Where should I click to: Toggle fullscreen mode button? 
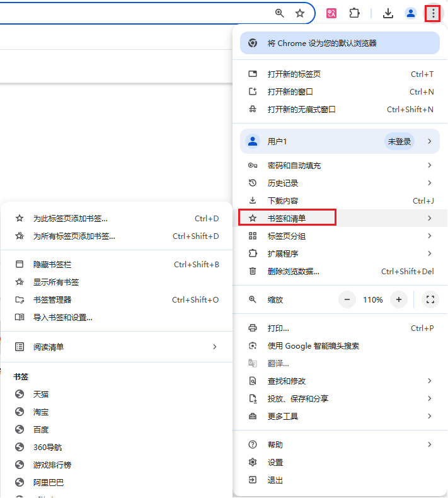pyautogui.click(x=430, y=299)
